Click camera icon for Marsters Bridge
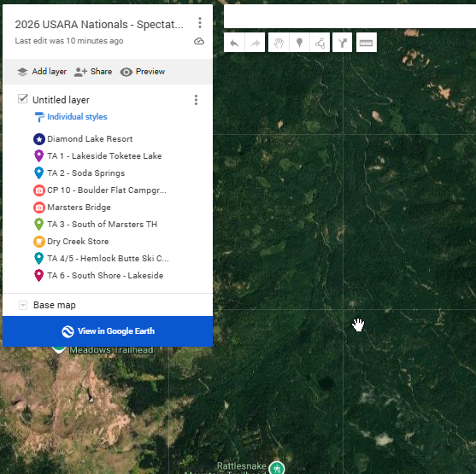The width and height of the screenshot is (476, 474). tap(38, 208)
